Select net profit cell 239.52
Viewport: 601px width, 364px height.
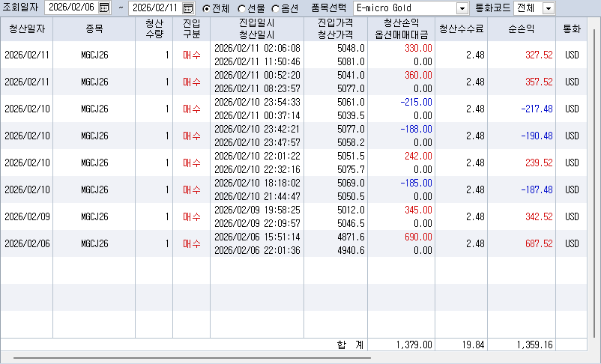[539, 163]
